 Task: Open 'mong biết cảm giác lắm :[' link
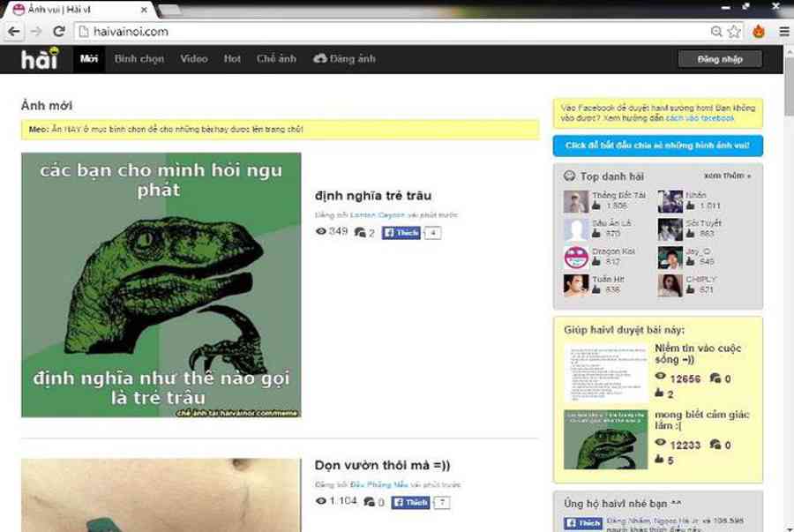coord(701,420)
